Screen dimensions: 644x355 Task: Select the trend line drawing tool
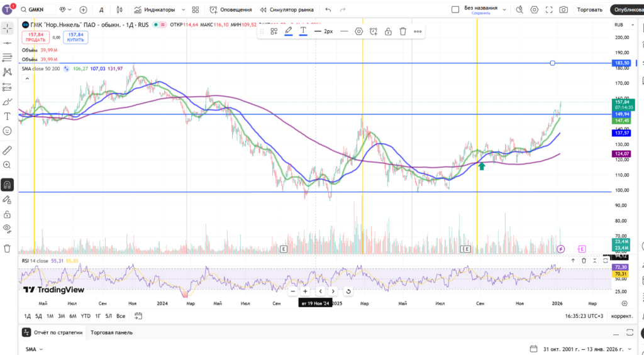click(x=7, y=43)
